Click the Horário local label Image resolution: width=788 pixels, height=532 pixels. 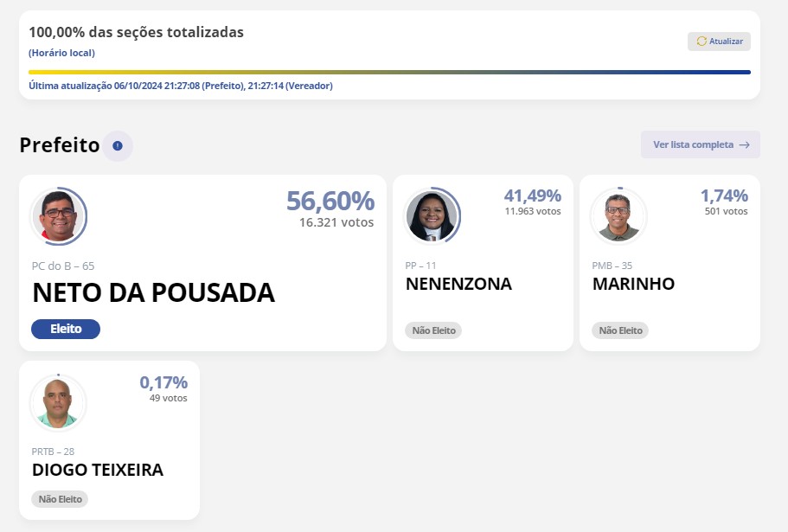(x=61, y=53)
